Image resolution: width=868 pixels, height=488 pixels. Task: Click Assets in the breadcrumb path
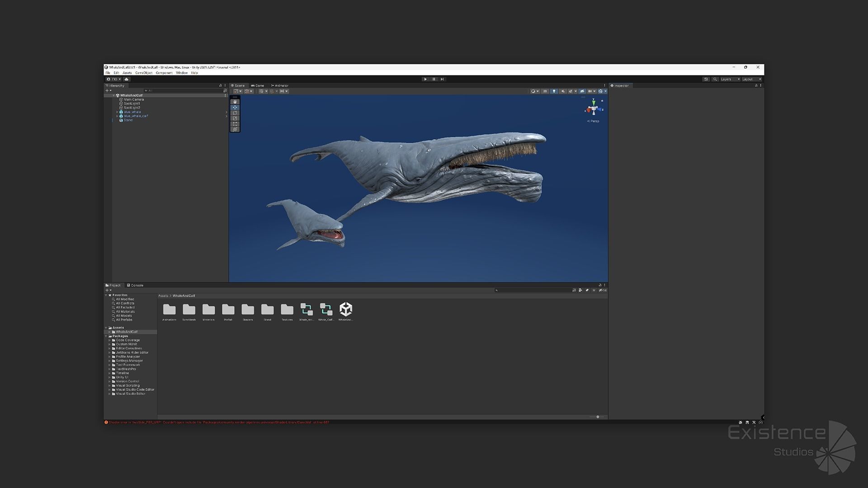163,296
